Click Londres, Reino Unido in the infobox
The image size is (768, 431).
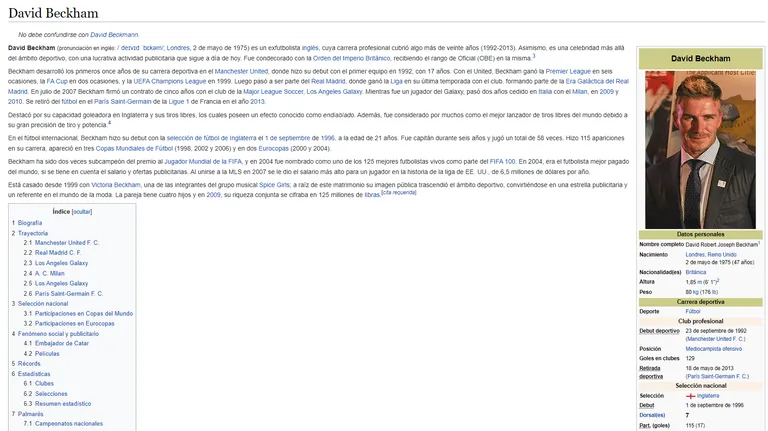click(711, 255)
